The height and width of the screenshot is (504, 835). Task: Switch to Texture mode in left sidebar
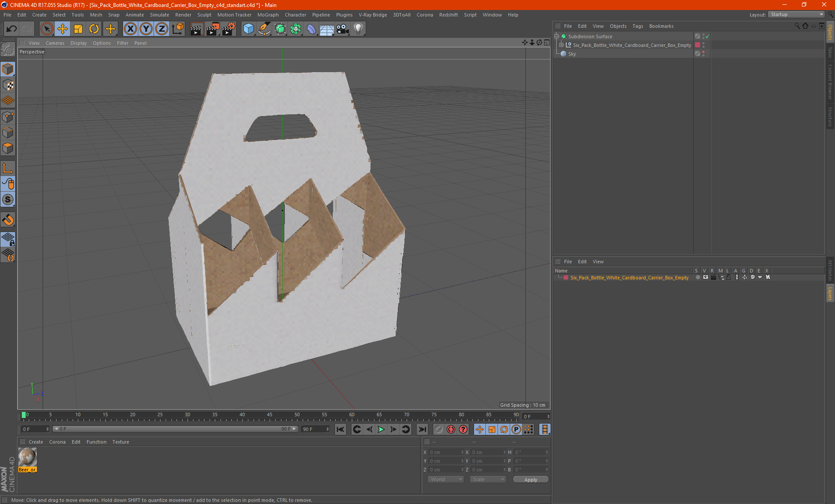(8, 85)
